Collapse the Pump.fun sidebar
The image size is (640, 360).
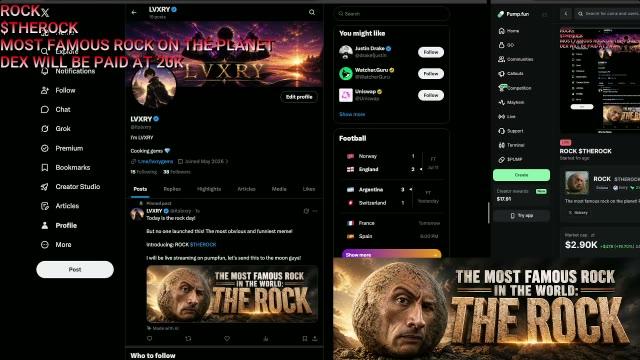click(544, 14)
